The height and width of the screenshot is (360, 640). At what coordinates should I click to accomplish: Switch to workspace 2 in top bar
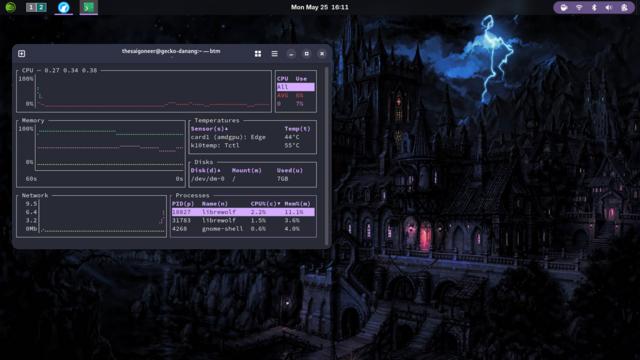(x=41, y=7)
